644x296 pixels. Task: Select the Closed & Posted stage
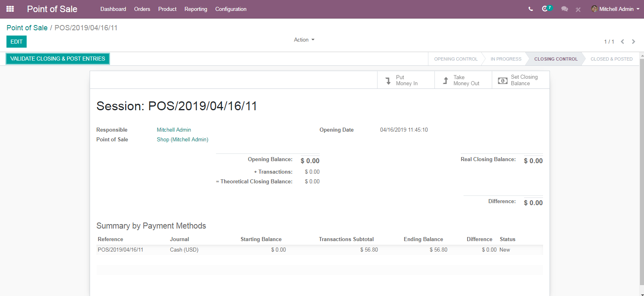pos(611,59)
